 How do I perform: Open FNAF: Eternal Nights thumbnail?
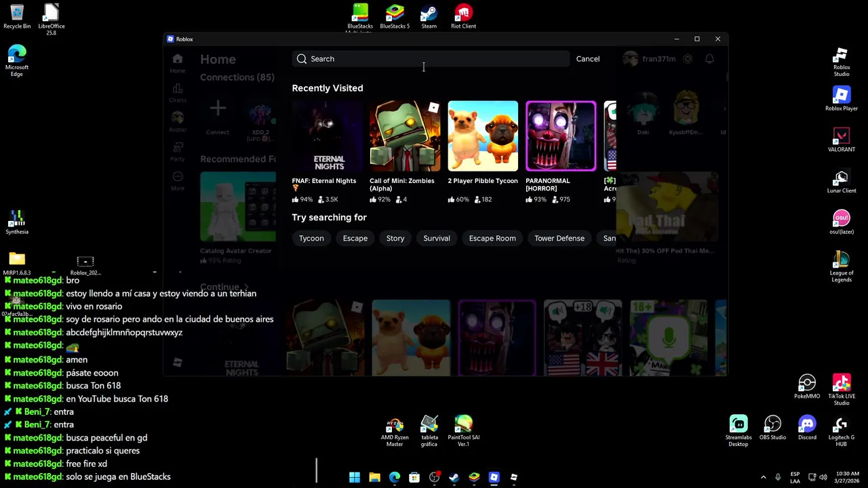tap(328, 136)
